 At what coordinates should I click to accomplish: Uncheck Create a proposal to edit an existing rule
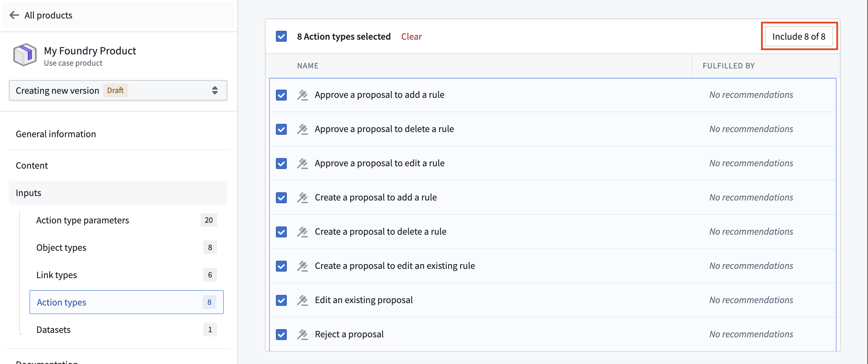281,266
